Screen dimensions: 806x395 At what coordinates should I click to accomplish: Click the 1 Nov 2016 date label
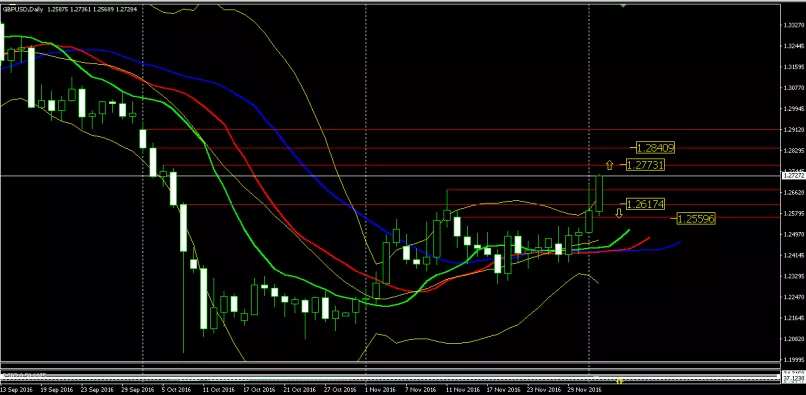[380, 390]
